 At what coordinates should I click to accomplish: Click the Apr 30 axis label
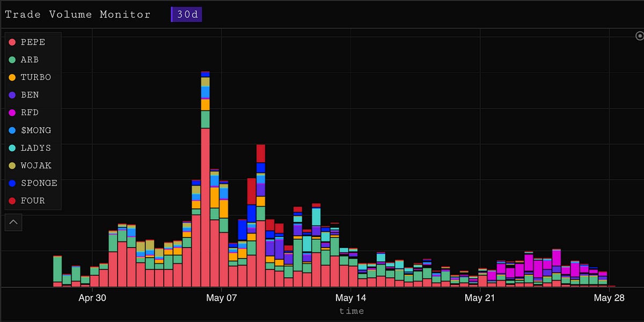tap(93, 298)
